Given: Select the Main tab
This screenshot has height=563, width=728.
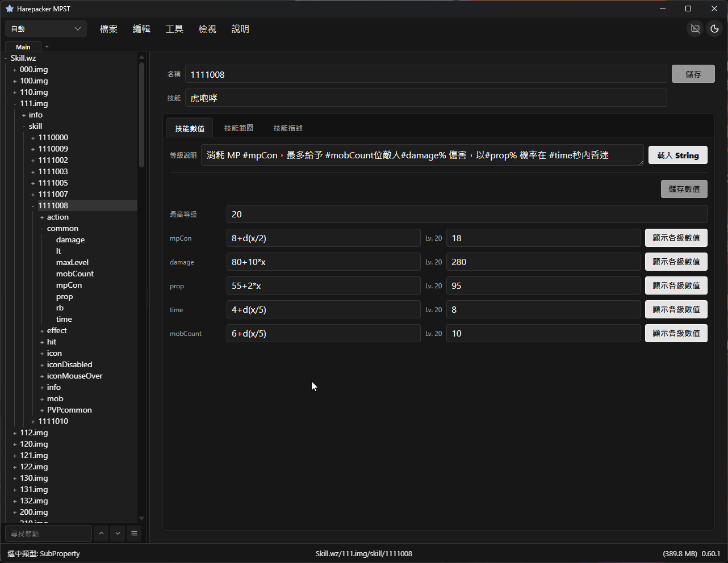Looking at the screenshot, I should 23,47.
